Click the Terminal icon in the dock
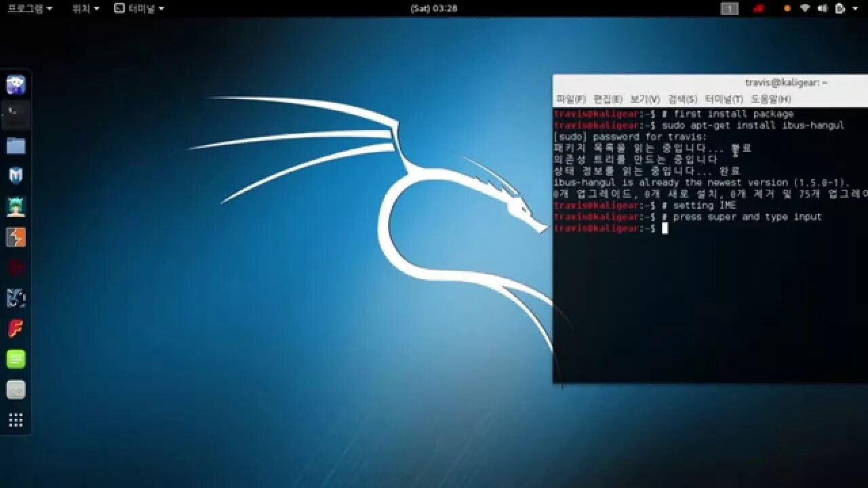This screenshot has width=868, height=488. (16, 115)
